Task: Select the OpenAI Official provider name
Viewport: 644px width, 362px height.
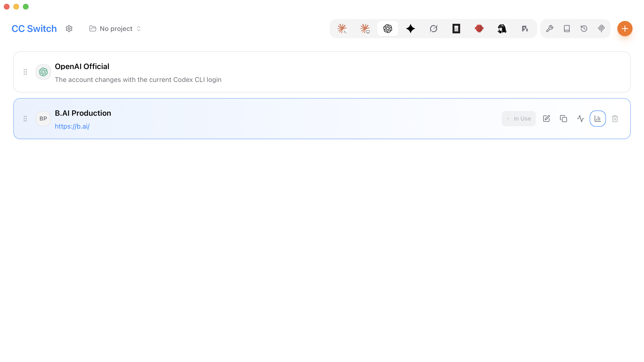Action: coord(82,66)
